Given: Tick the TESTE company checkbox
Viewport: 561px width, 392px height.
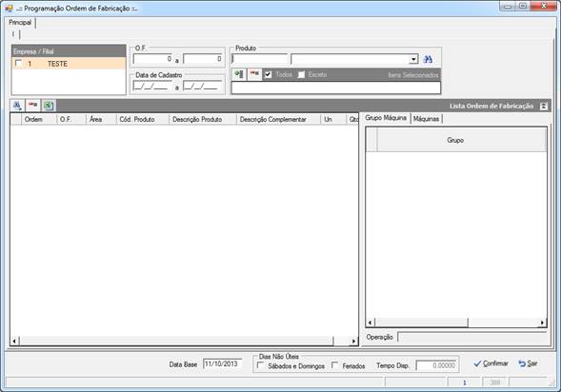Looking at the screenshot, I should tap(18, 64).
